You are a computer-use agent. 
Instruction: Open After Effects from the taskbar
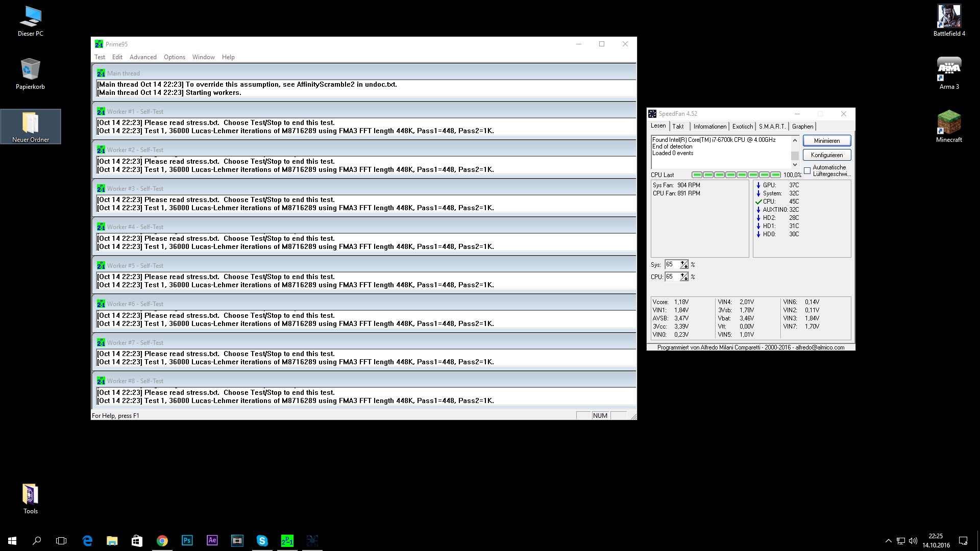212,540
